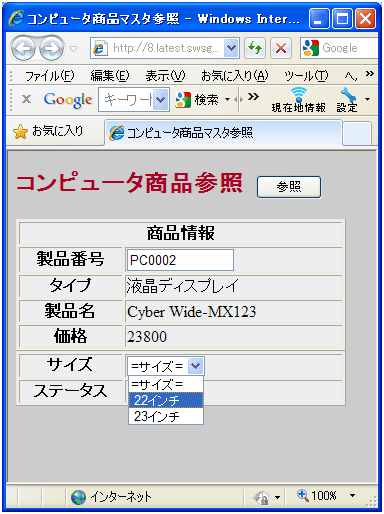Maximize the Internet Explorer window
The height and width of the screenshot is (514, 384).
coord(342,19)
